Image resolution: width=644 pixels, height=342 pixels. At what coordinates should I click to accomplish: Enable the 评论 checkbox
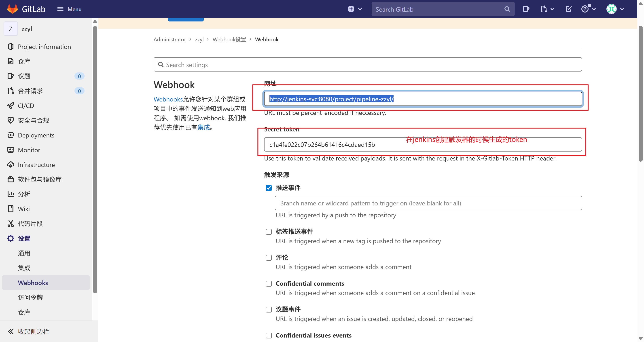tap(269, 258)
